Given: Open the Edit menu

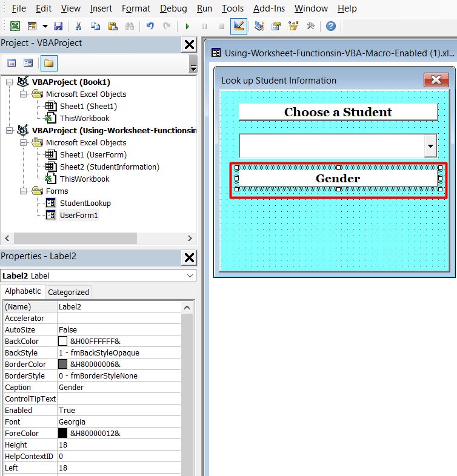Looking at the screenshot, I should [x=44, y=8].
